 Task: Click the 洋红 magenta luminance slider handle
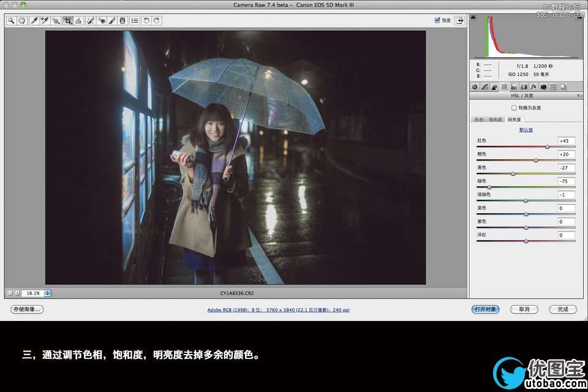[526, 241]
